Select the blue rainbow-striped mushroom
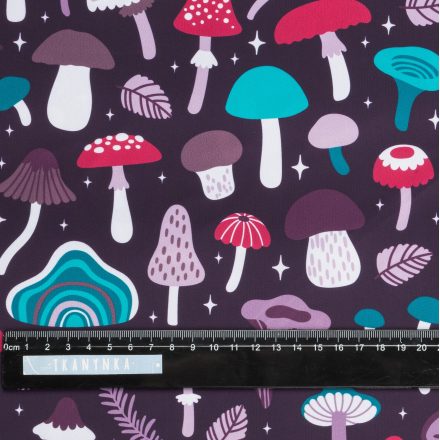The height and width of the screenshot is (440, 440). pos(73,285)
